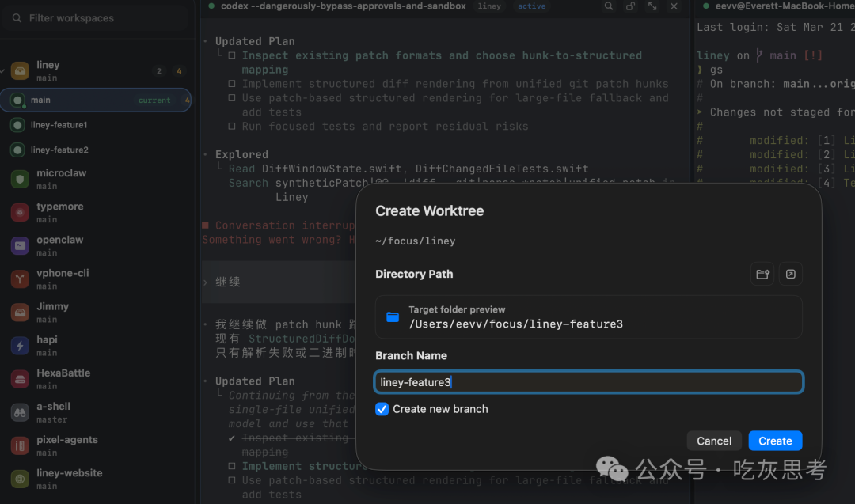Expand the 继续 message disclosure arrow
This screenshot has width=855, height=504.
click(206, 282)
